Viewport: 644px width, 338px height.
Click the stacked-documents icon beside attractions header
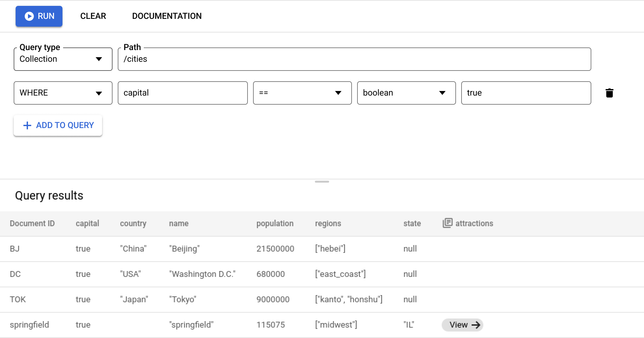point(448,223)
